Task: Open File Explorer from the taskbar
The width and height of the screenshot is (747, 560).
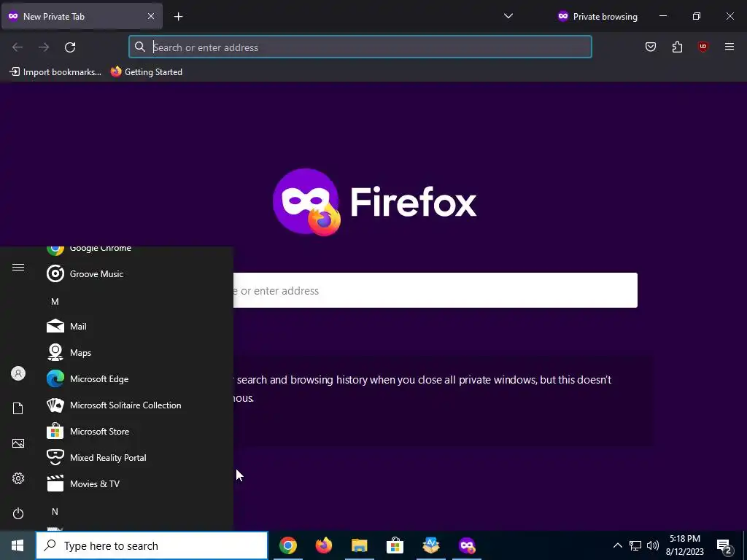Action: pyautogui.click(x=359, y=545)
